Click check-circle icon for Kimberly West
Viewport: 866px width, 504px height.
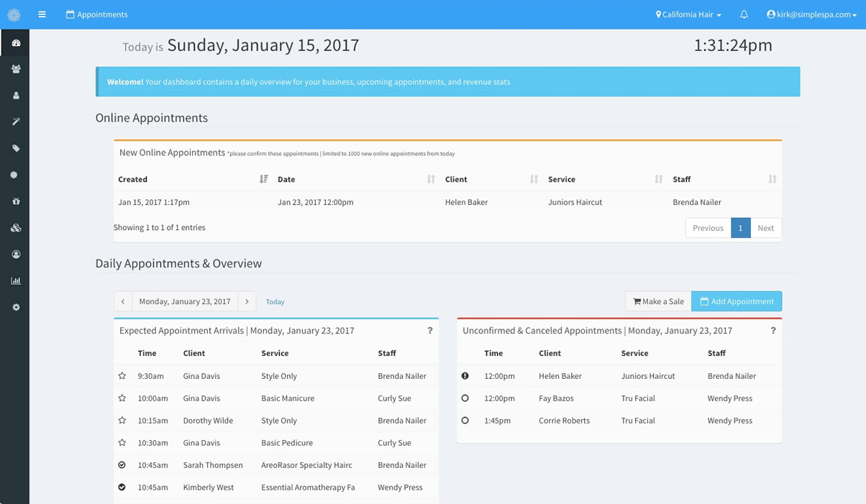pos(122,487)
